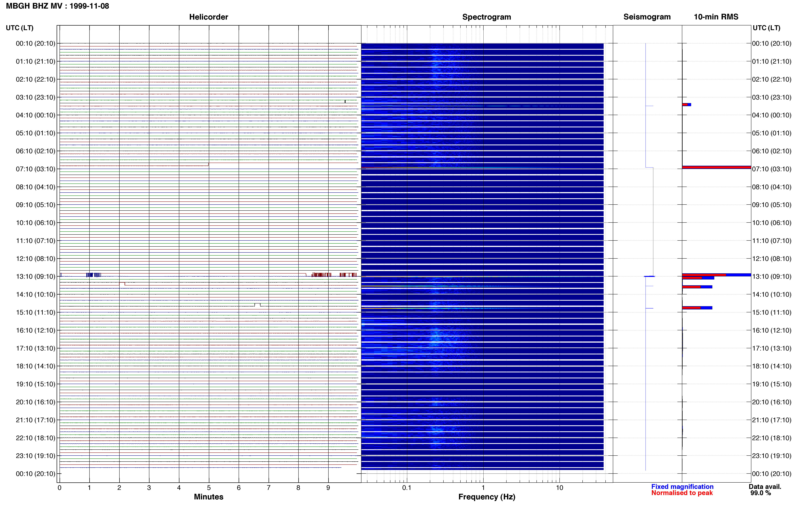
Task: Click left axis label '03:10 (23:10)'
Action: [36, 97]
